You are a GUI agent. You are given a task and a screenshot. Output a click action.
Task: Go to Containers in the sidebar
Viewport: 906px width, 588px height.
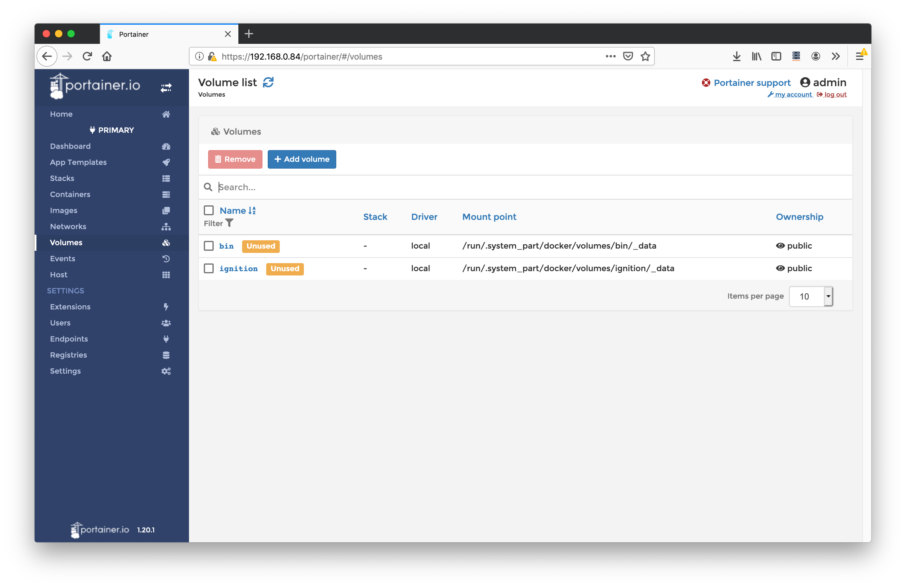(70, 194)
